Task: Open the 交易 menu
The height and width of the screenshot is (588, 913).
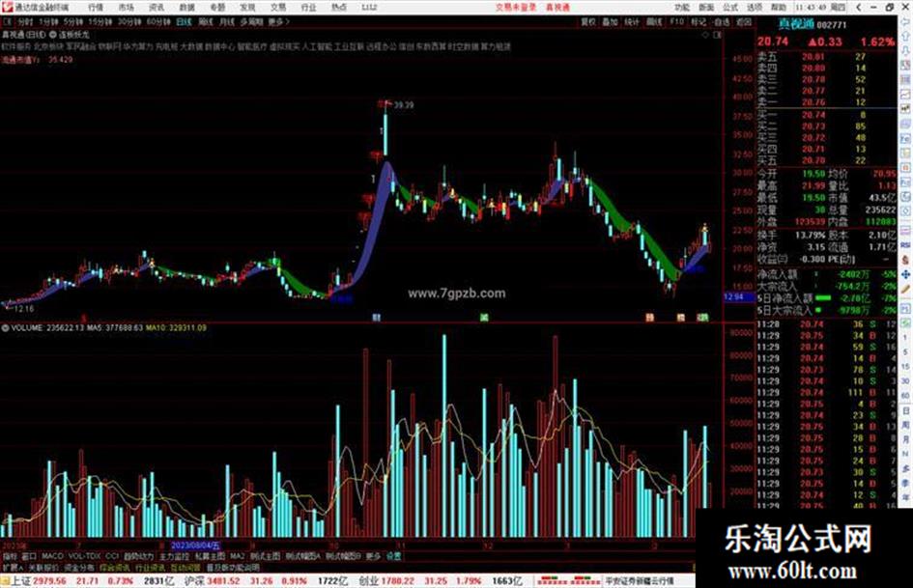Action: (x=278, y=7)
